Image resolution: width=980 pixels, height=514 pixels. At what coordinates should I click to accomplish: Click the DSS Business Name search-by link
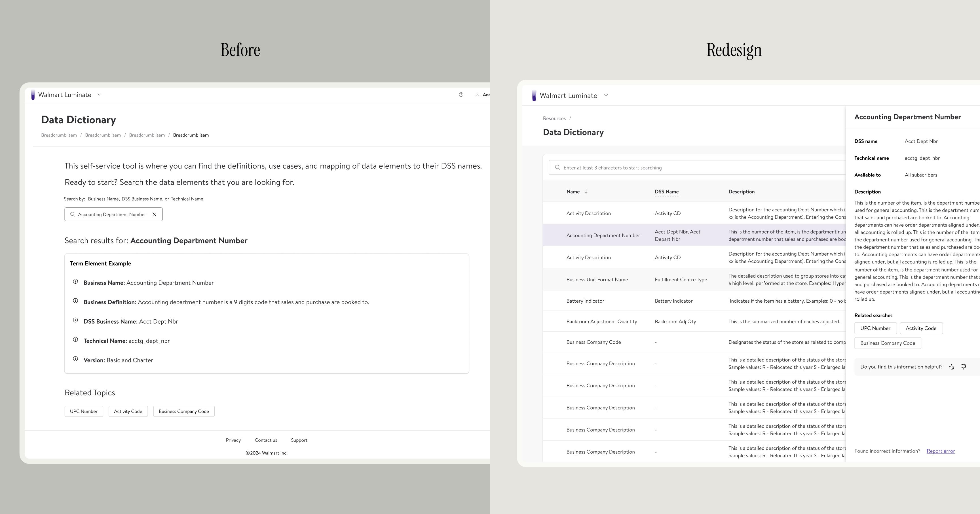pyautogui.click(x=141, y=199)
